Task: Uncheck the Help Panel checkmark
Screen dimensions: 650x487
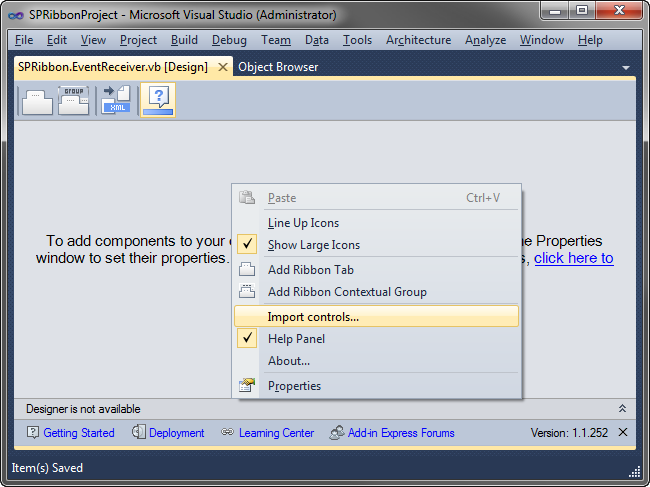Action: (247, 338)
